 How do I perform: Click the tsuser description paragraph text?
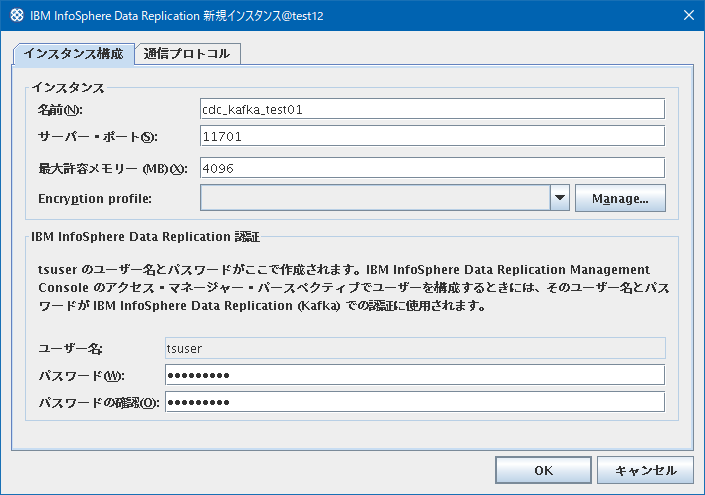354,288
